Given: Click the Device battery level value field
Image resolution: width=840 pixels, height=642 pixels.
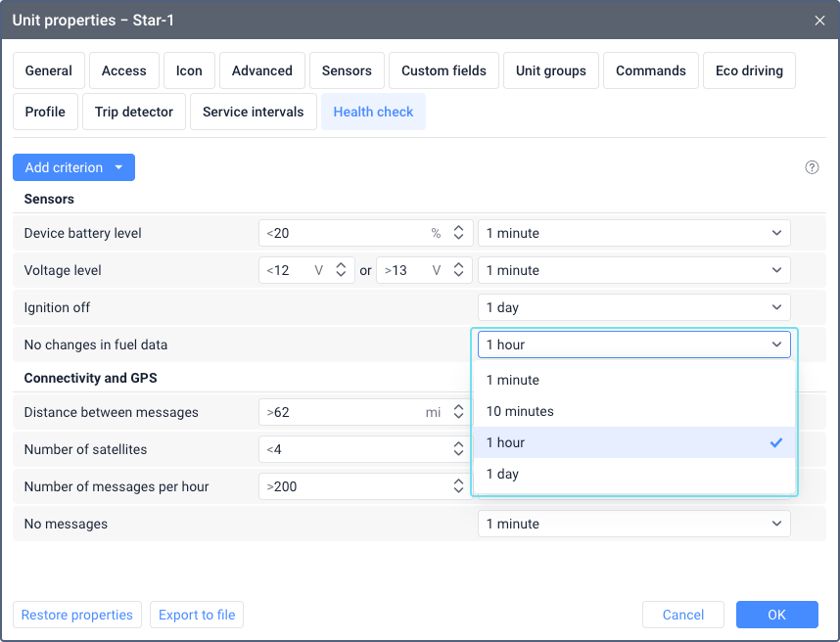Looking at the screenshot, I should [366, 233].
